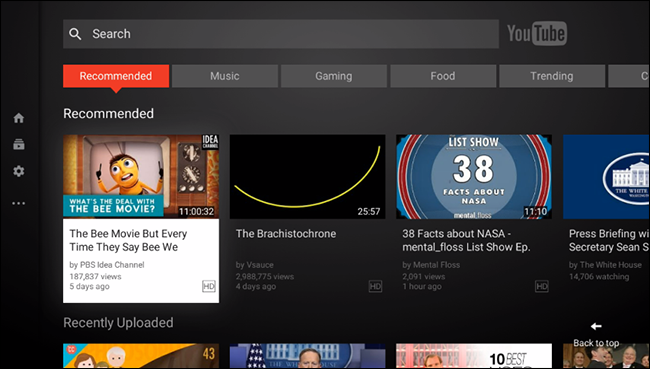650x369 pixels.
Task: Click 'by Vsauce' channel text
Action: (255, 265)
